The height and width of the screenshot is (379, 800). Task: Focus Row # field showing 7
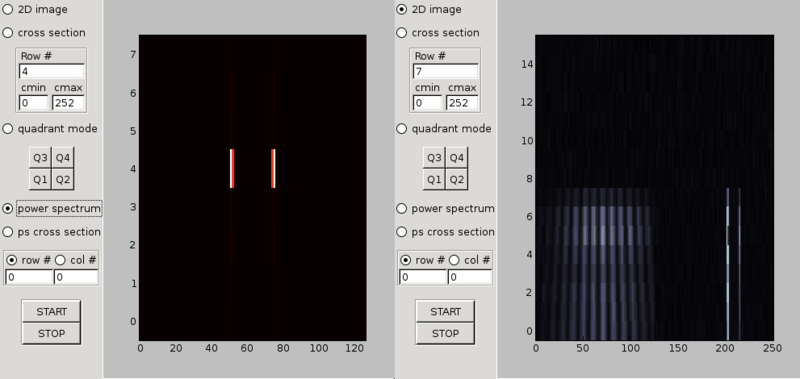445,71
